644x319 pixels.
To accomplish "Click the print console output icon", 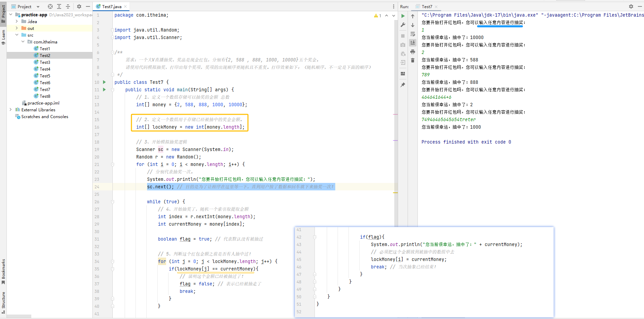I will pyautogui.click(x=413, y=52).
